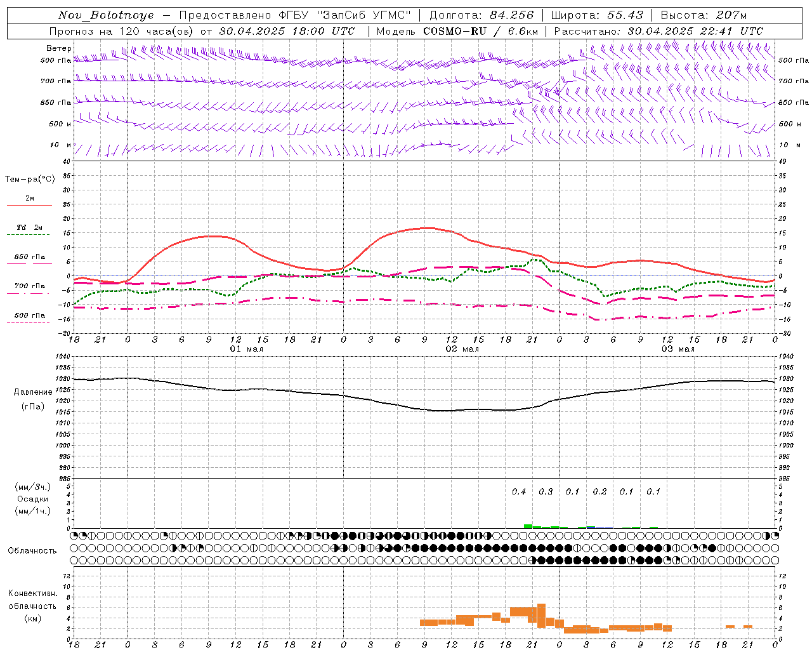Select the 'Конвективн.' convective cloud label
Viewport: 812px width, 650px height.
[32, 594]
